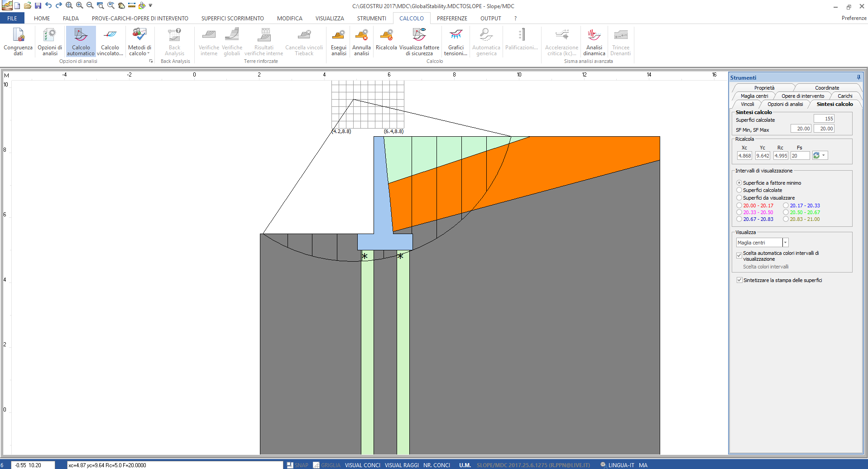Click VISUAL CONCI in status bar

pos(363,465)
